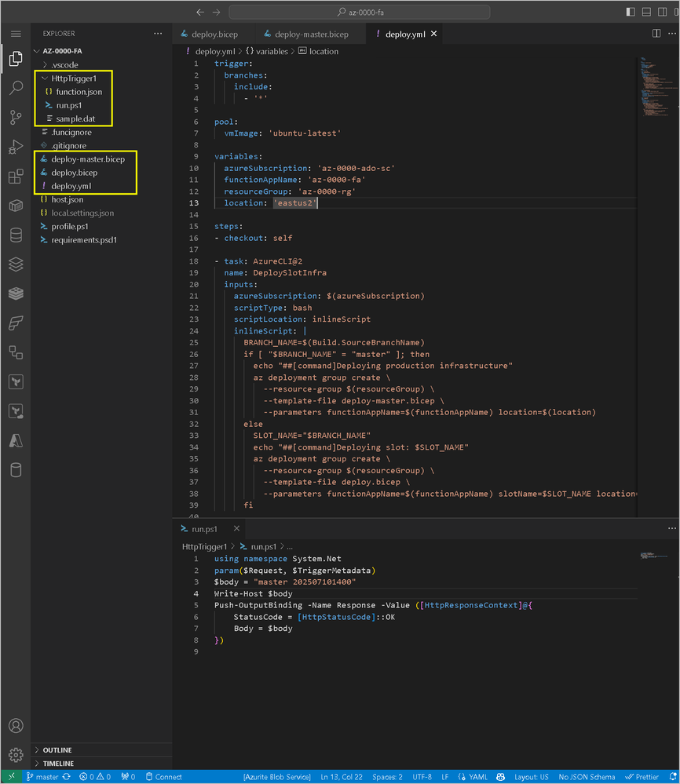The width and height of the screenshot is (680, 784).
Task: Open local.settings.json file
Action: pyautogui.click(x=82, y=213)
